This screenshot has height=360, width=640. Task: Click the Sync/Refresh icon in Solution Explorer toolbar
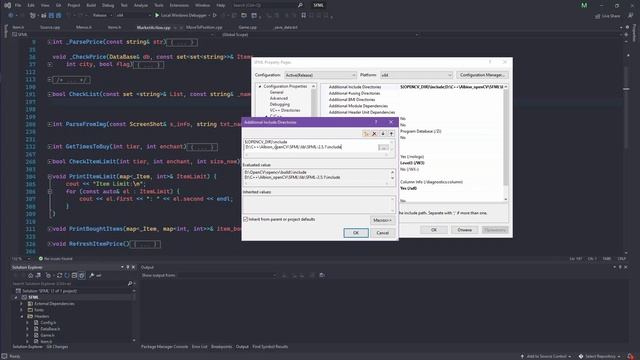[60, 276]
